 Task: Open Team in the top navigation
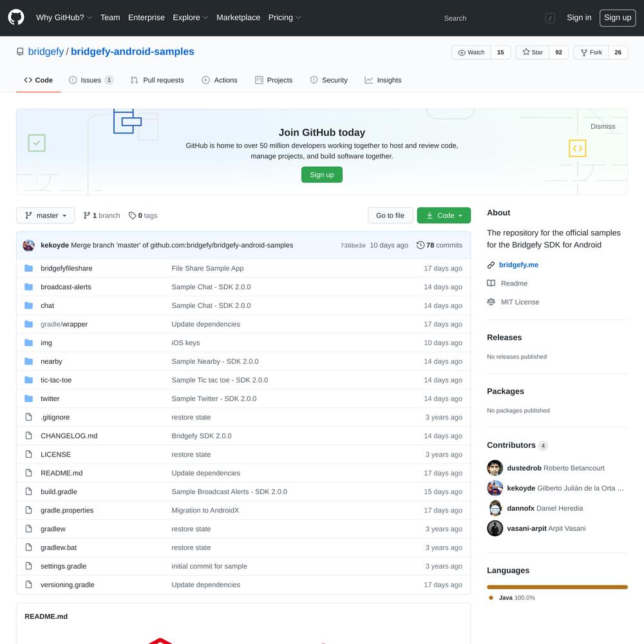(x=110, y=17)
